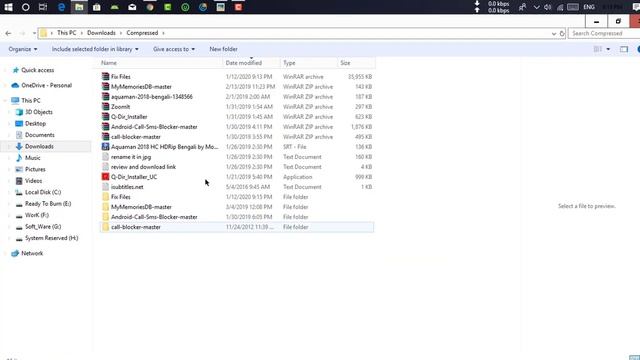Select Aquaman 2018 HC HDRip SRT file

click(x=237, y=147)
